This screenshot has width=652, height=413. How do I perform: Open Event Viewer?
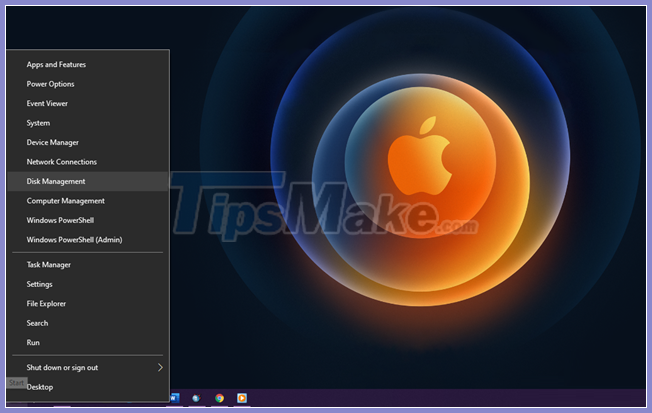pos(87,104)
